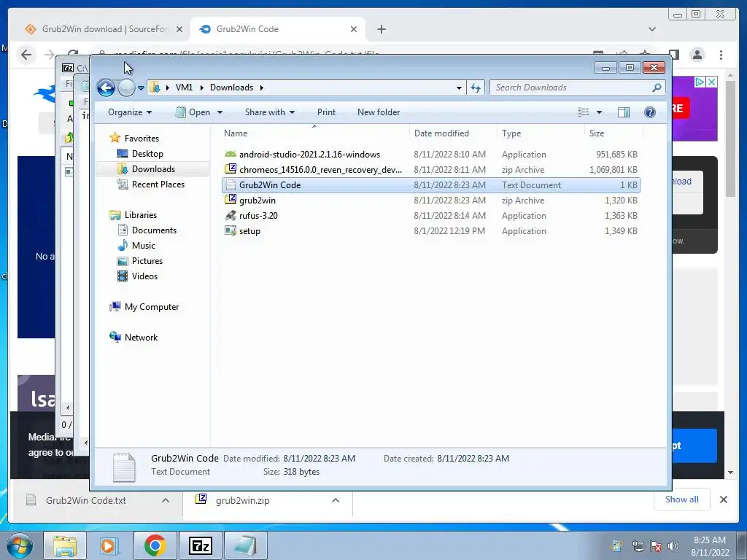
Task: Expand the arrow after Downloads breadcrumb
Action: click(x=262, y=87)
